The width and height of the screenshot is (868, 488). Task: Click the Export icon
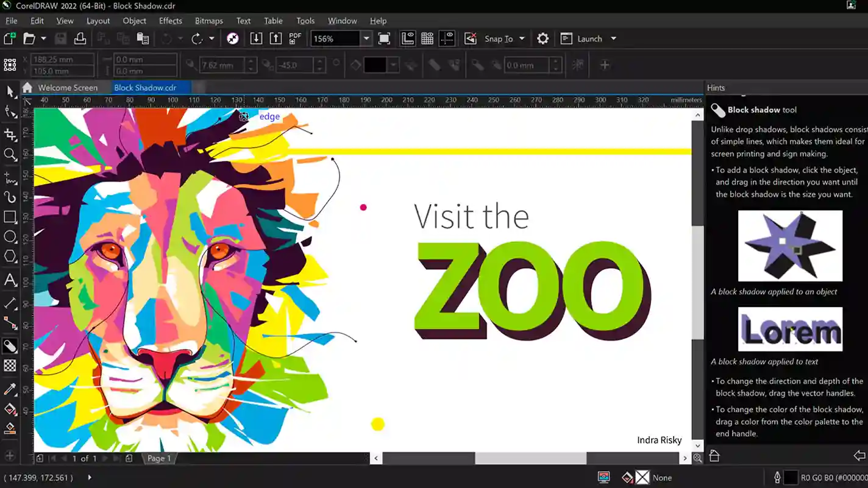276,38
